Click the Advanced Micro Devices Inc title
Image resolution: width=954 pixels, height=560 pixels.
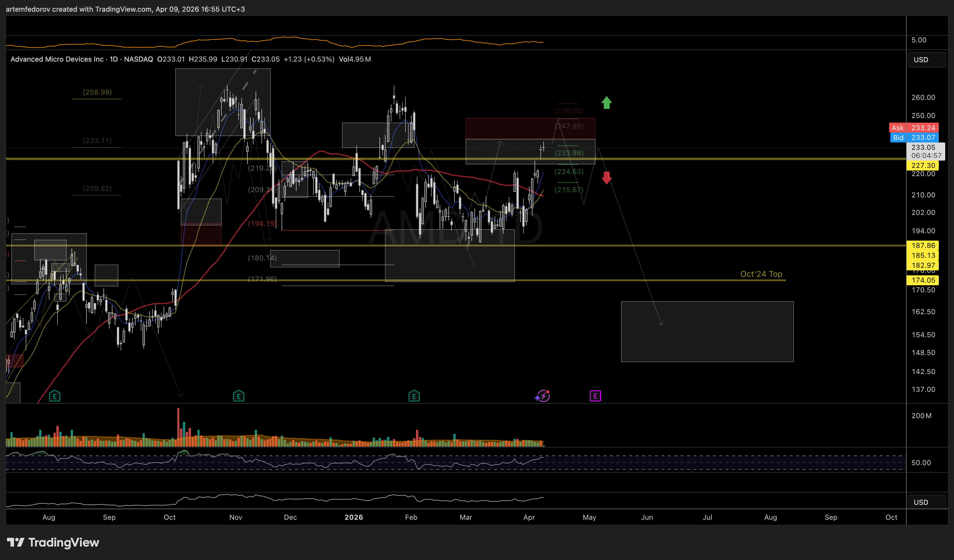pyautogui.click(x=57, y=59)
